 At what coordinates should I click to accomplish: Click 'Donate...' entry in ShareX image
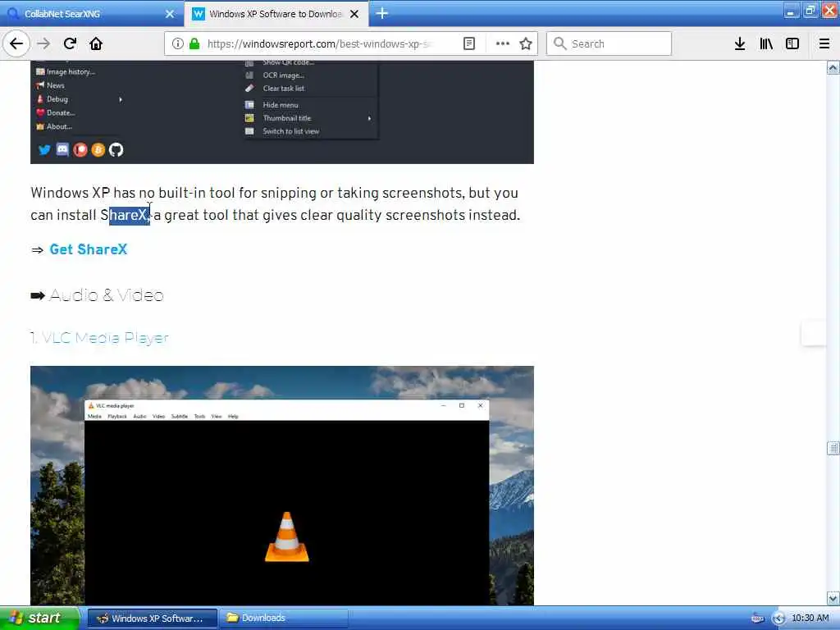tap(61, 112)
